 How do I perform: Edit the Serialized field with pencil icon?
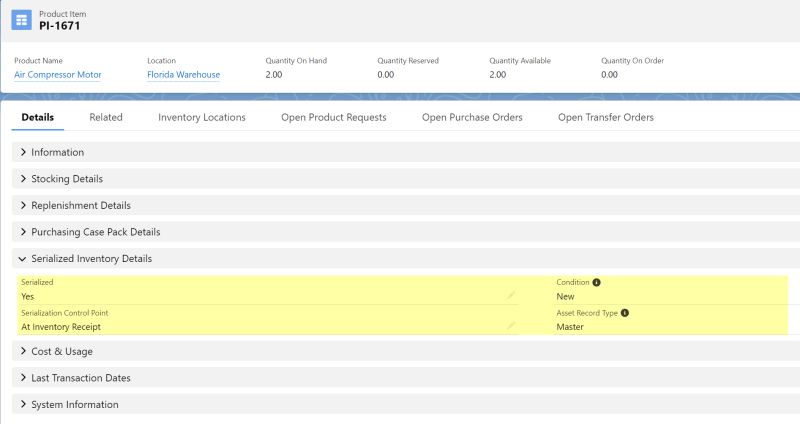tap(511, 295)
